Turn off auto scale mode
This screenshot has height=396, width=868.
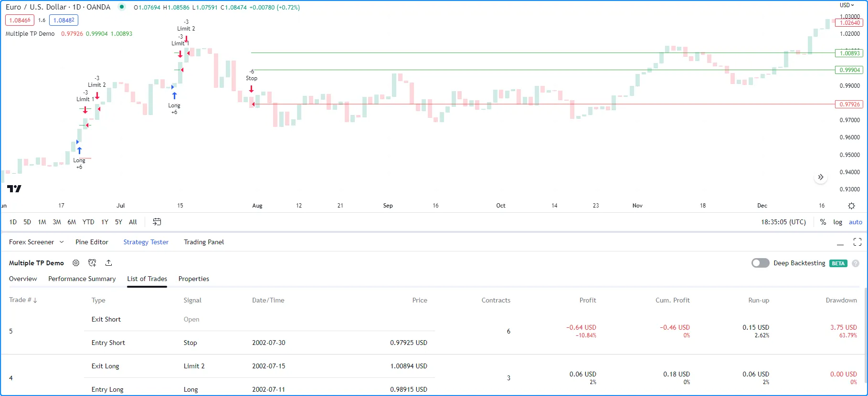pos(855,222)
